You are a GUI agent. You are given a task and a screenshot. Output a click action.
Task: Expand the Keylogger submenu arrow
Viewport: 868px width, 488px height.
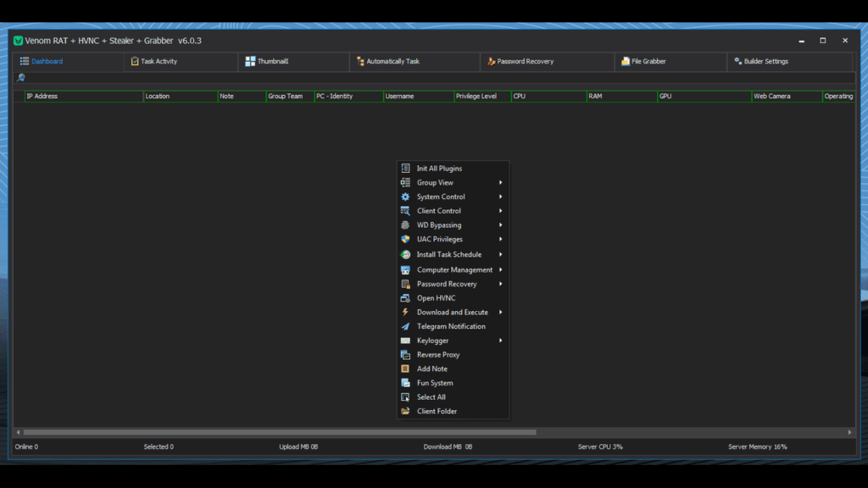pos(500,341)
